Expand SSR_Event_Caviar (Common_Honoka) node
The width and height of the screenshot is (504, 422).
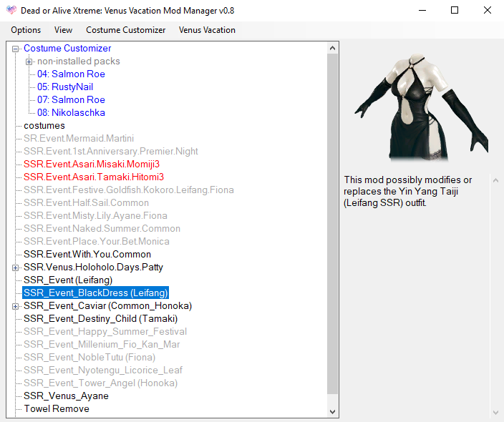click(x=15, y=306)
